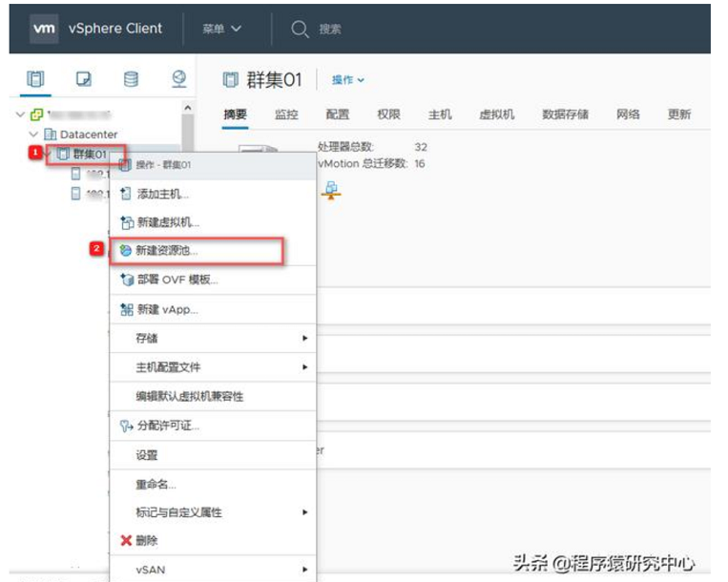Click the vMotion migration icon in summary
This screenshot has height=582, width=728.
[331, 190]
